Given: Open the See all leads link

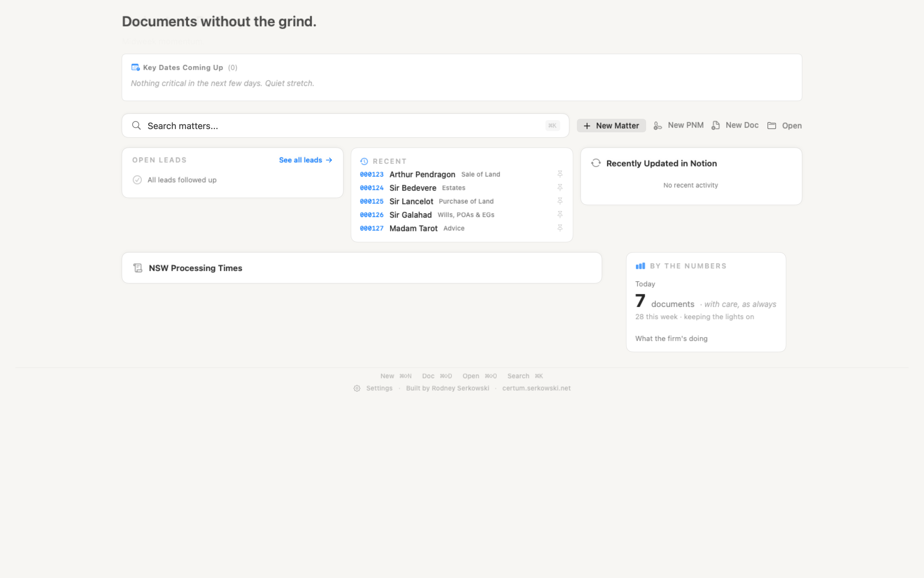Looking at the screenshot, I should click(305, 160).
